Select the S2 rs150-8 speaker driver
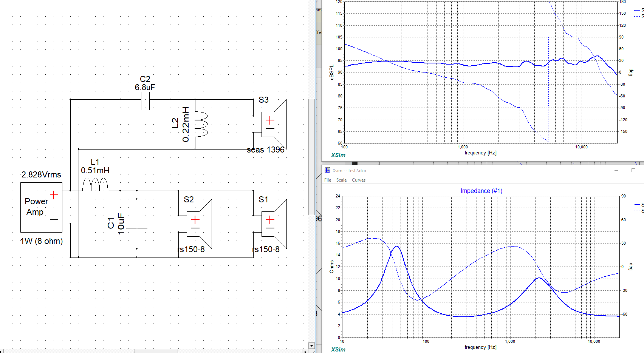 pos(200,224)
